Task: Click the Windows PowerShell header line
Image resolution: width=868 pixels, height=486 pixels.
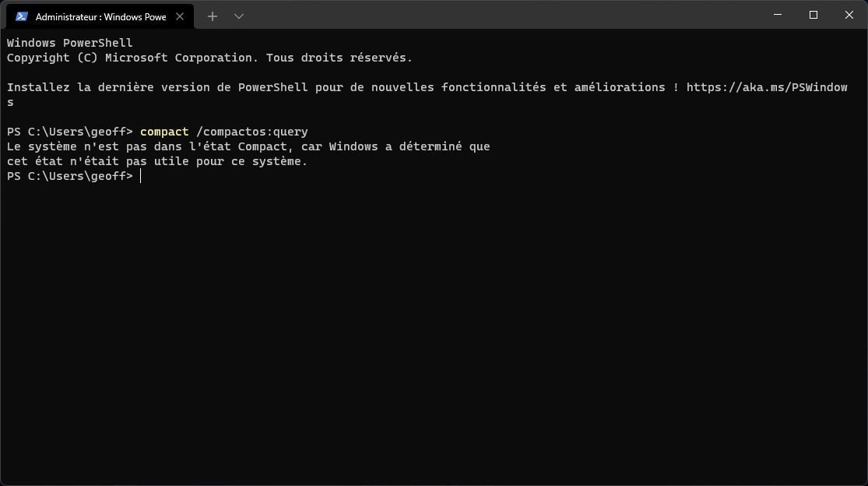Action: click(x=70, y=43)
